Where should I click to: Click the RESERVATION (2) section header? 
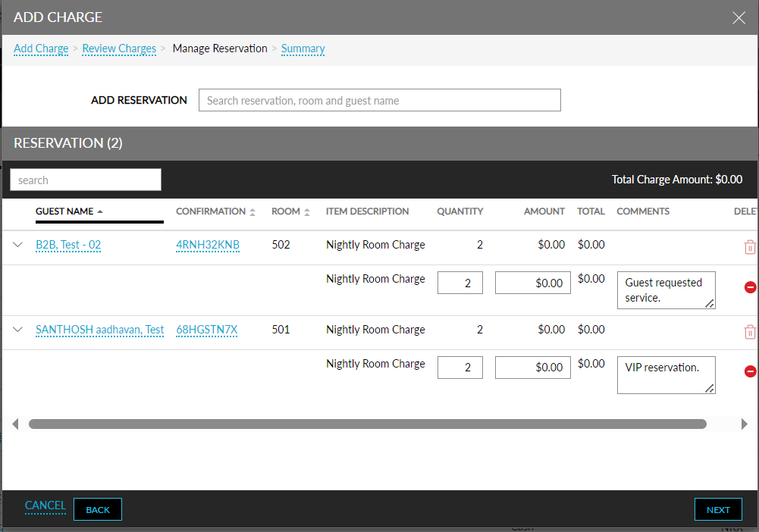pyautogui.click(x=67, y=143)
